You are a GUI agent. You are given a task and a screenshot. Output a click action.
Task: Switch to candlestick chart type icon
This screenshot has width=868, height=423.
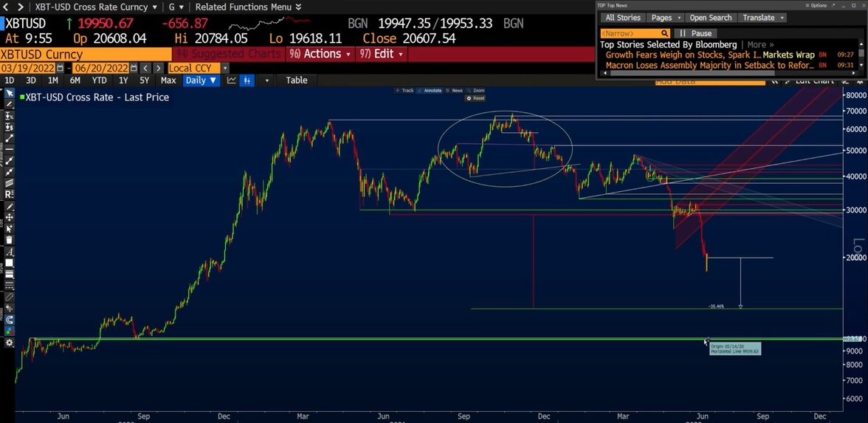tap(247, 80)
